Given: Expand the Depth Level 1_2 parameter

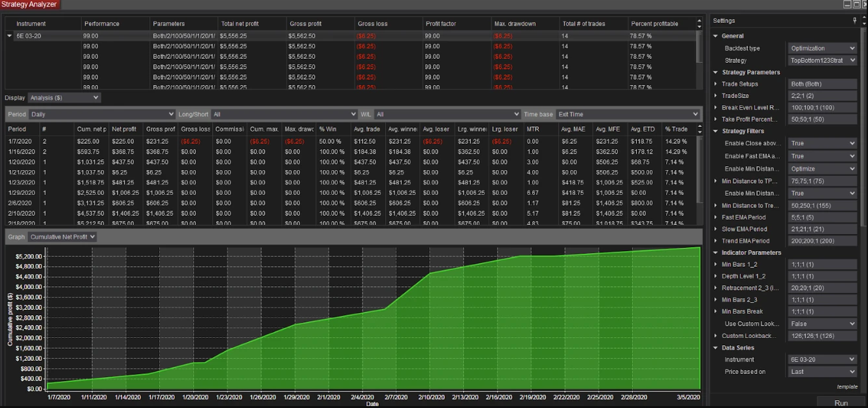Looking at the screenshot, I should click(716, 276).
